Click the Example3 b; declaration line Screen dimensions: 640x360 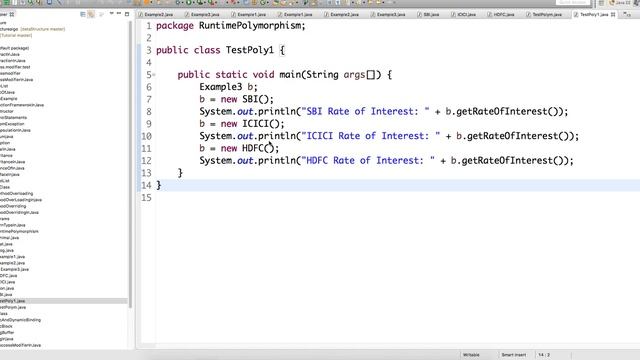click(228, 87)
